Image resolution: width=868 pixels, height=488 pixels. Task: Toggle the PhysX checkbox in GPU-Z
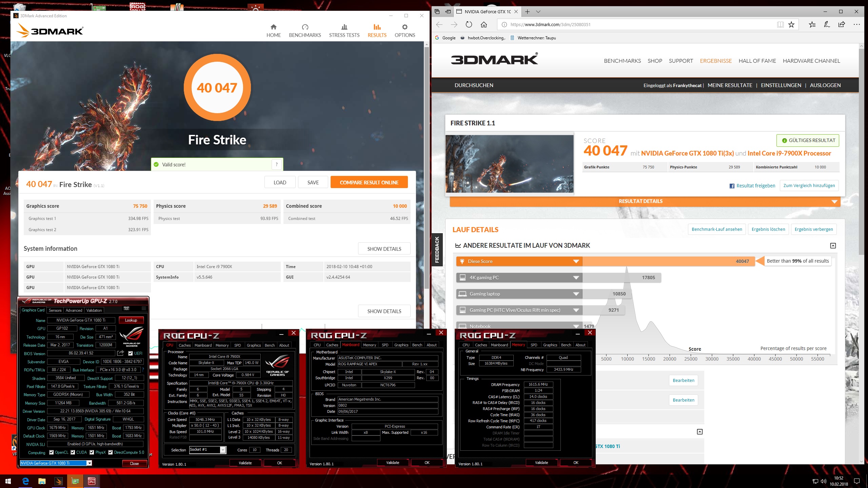(92, 452)
